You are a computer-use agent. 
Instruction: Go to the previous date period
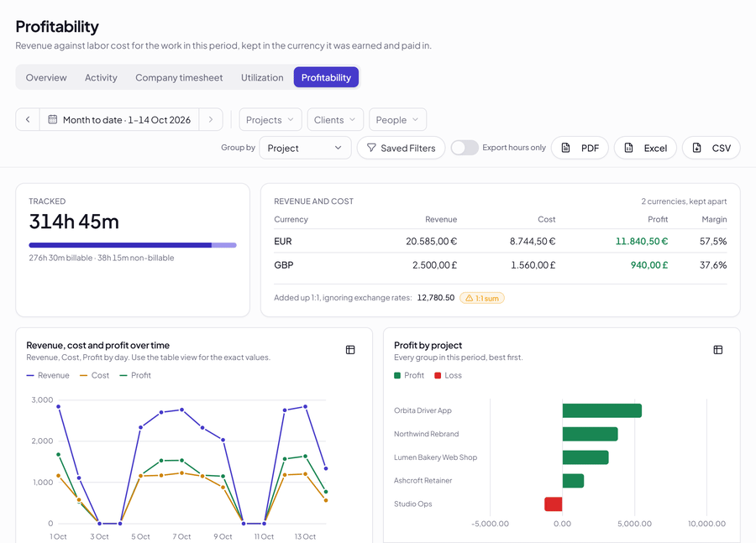coord(28,119)
